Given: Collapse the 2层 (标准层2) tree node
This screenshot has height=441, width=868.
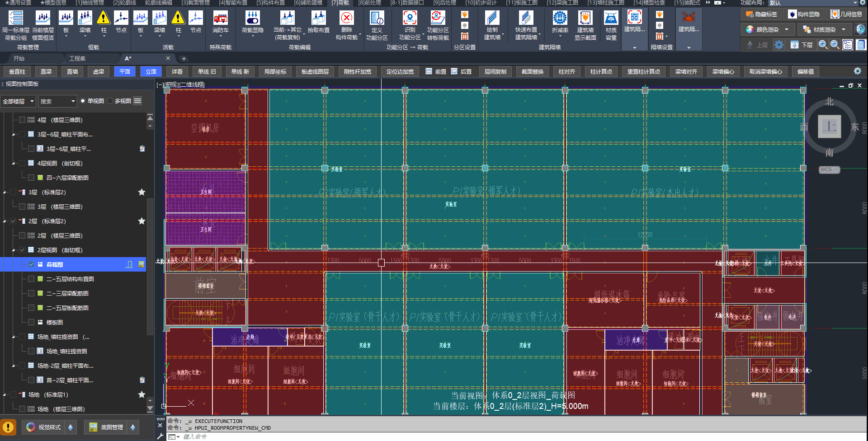Looking at the screenshot, I should pyautogui.click(x=5, y=221).
